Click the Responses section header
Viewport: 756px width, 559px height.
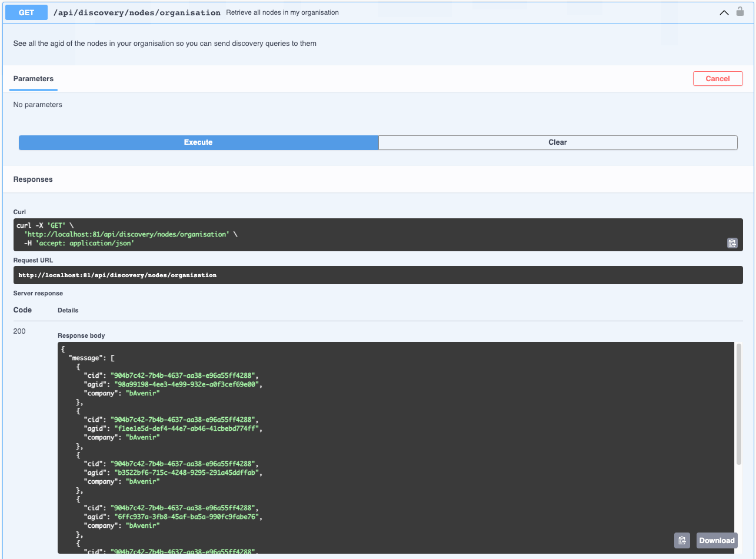(x=33, y=179)
